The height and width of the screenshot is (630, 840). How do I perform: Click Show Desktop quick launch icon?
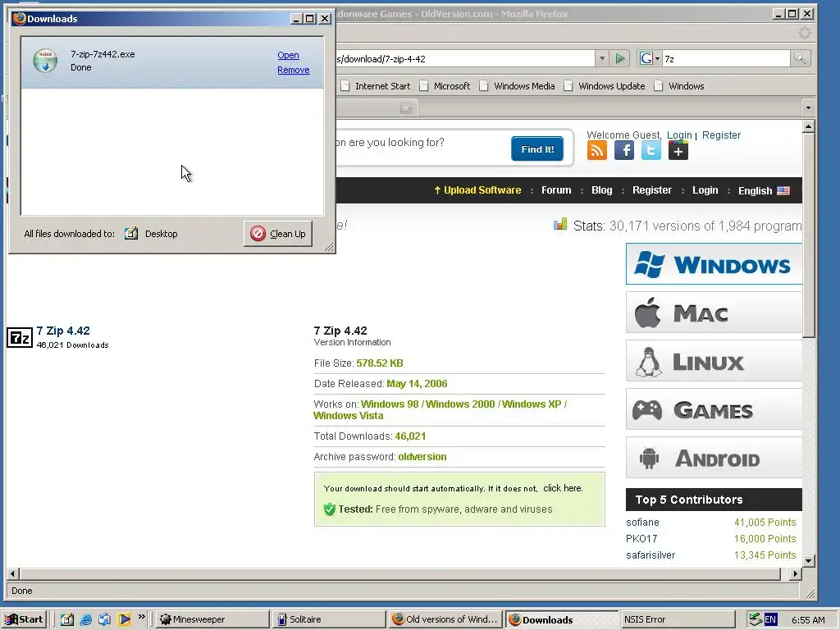click(x=67, y=619)
